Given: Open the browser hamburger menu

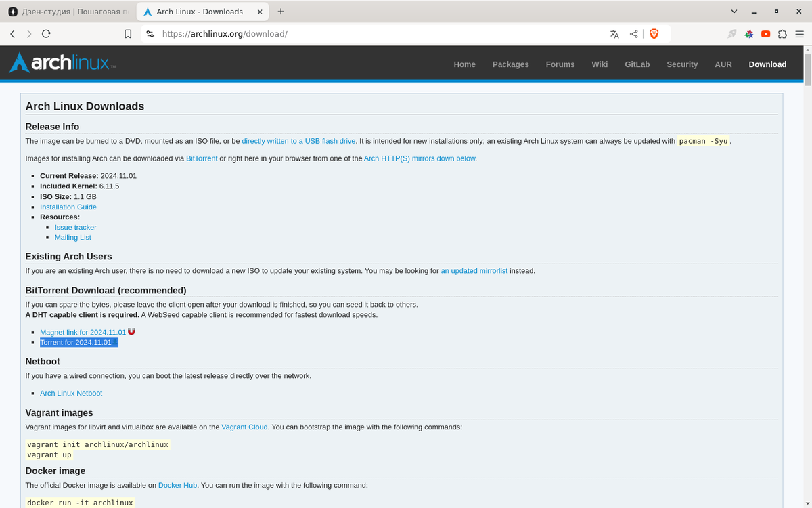Looking at the screenshot, I should click(x=800, y=34).
